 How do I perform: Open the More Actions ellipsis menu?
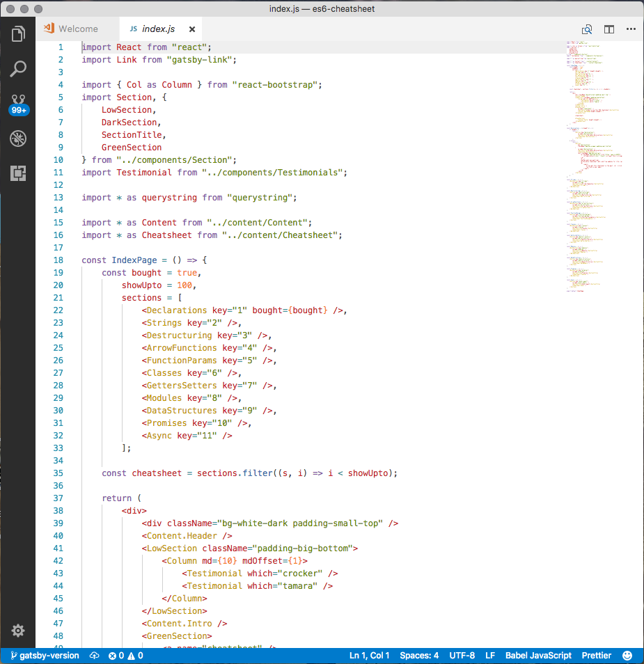631,29
